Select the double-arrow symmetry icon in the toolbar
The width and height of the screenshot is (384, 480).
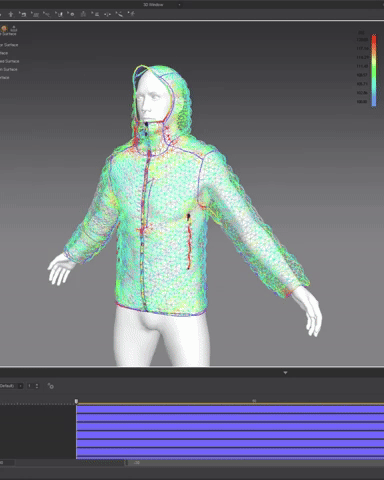click(107, 14)
